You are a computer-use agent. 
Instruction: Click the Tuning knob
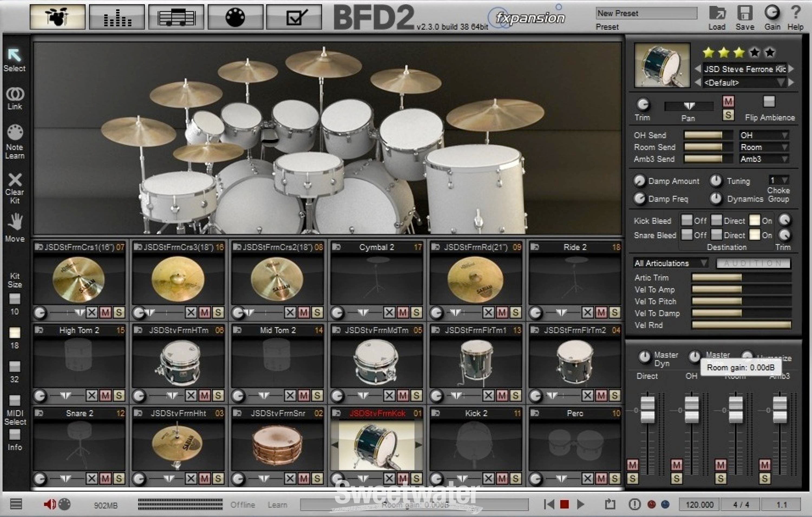[716, 181]
